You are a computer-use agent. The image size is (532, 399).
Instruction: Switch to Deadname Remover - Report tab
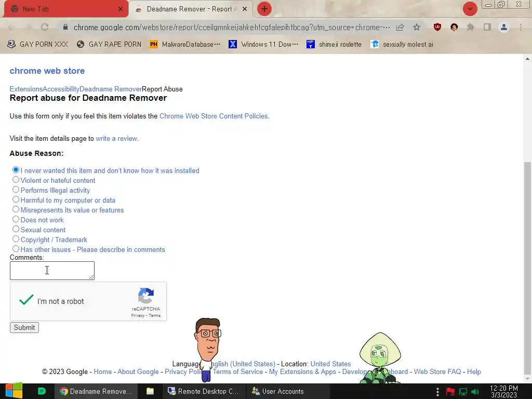coord(192,9)
